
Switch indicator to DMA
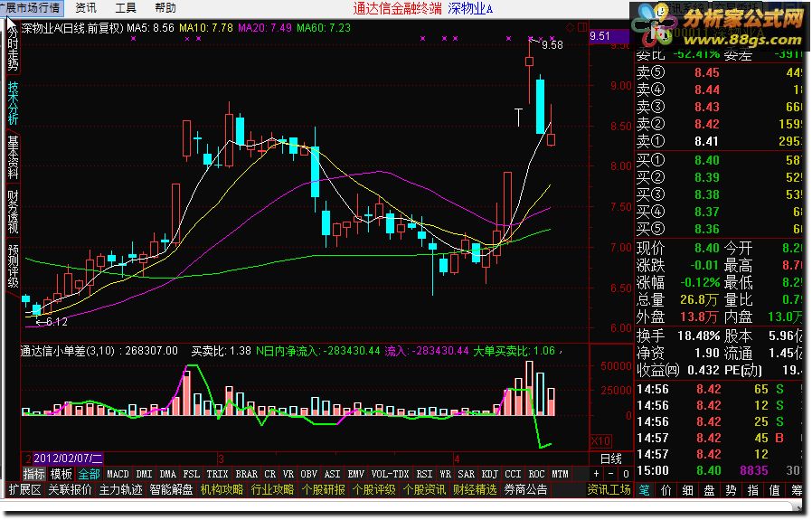pos(168,474)
